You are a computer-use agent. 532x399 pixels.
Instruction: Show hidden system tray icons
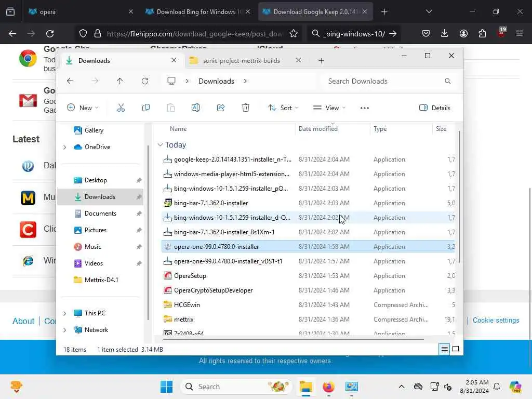point(402,387)
